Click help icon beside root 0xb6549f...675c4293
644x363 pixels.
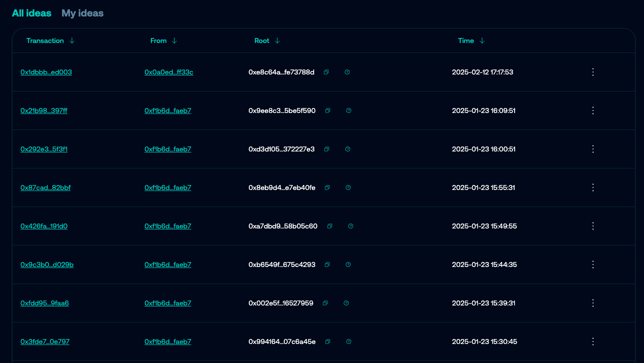[348, 264]
